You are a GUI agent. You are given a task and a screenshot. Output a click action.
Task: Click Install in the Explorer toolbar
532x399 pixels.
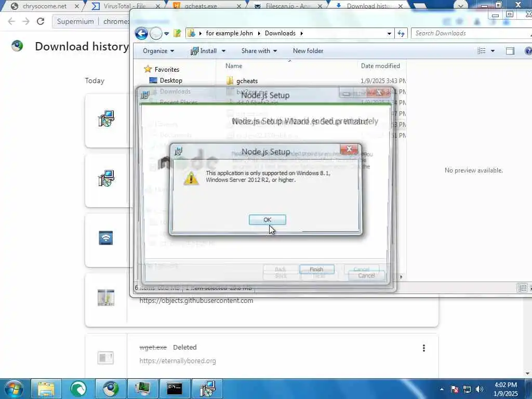204,51
